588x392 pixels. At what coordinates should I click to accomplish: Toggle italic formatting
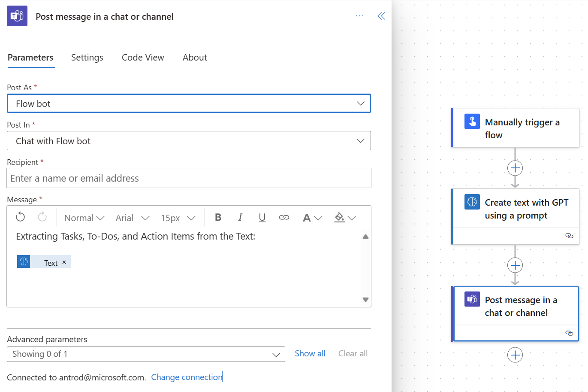(240, 217)
